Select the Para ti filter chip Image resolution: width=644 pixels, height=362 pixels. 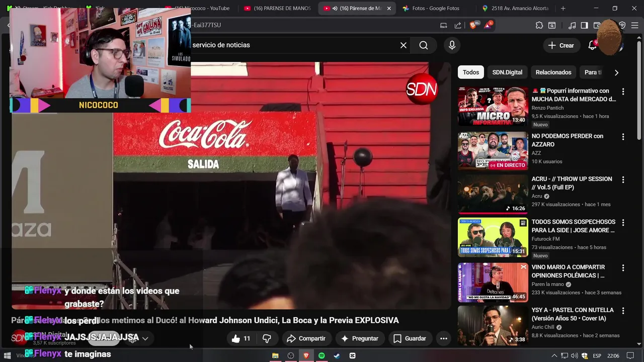pyautogui.click(x=593, y=72)
